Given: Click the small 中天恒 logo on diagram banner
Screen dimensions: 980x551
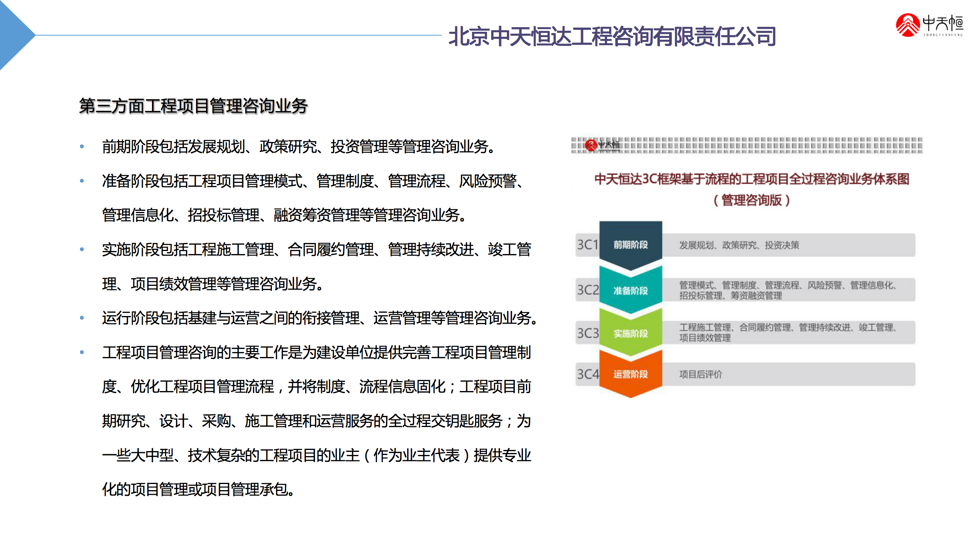Looking at the screenshot, I should click(602, 145).
